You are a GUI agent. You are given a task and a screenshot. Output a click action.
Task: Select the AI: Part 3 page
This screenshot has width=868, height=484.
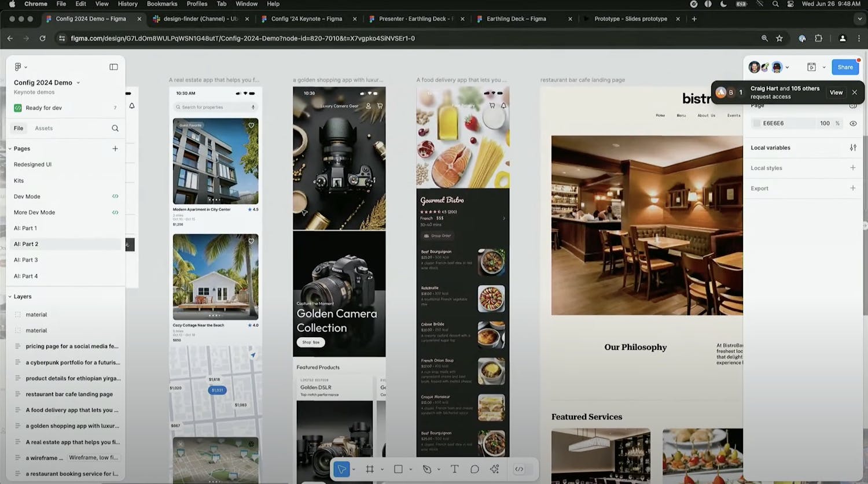(x=26, y=260)
